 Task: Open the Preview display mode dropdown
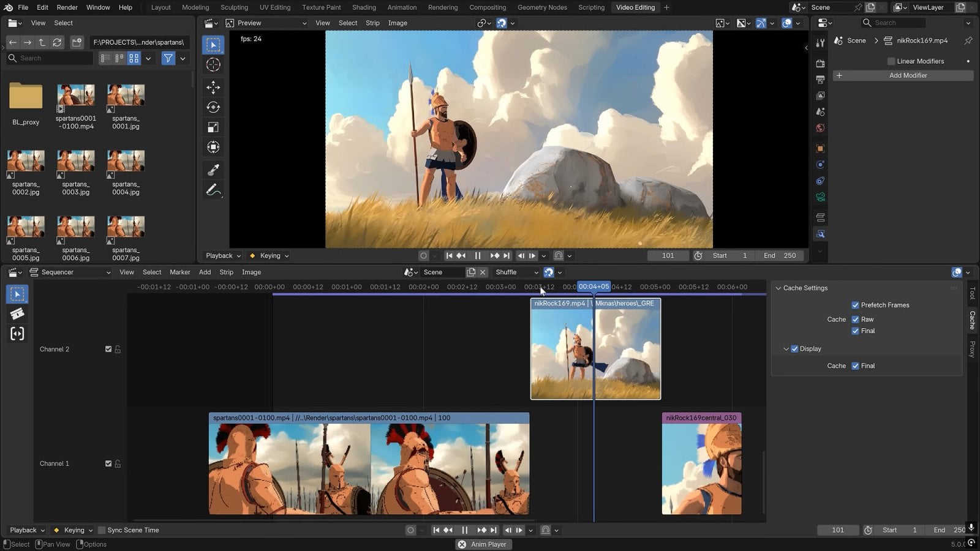coord(266,23)
